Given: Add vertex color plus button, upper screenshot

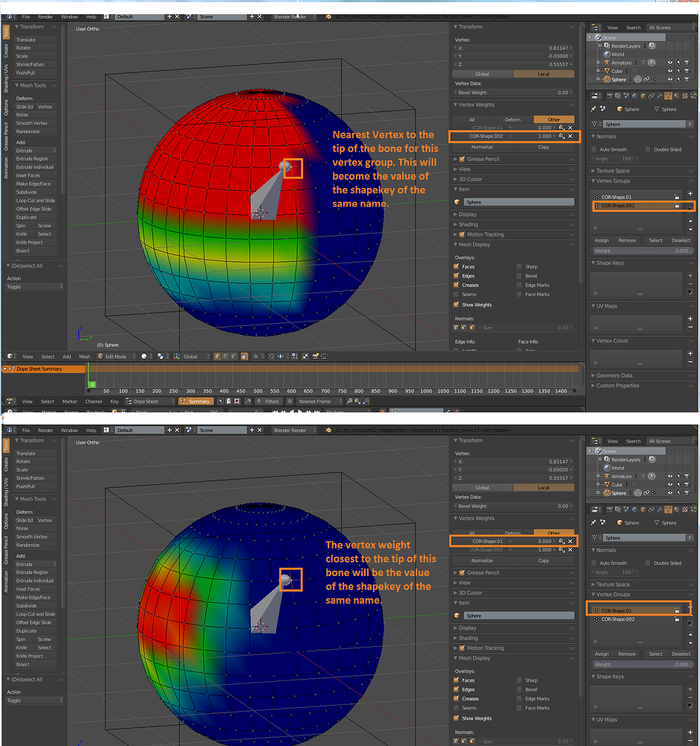Looking at the screenshot, I should [690, 354].
